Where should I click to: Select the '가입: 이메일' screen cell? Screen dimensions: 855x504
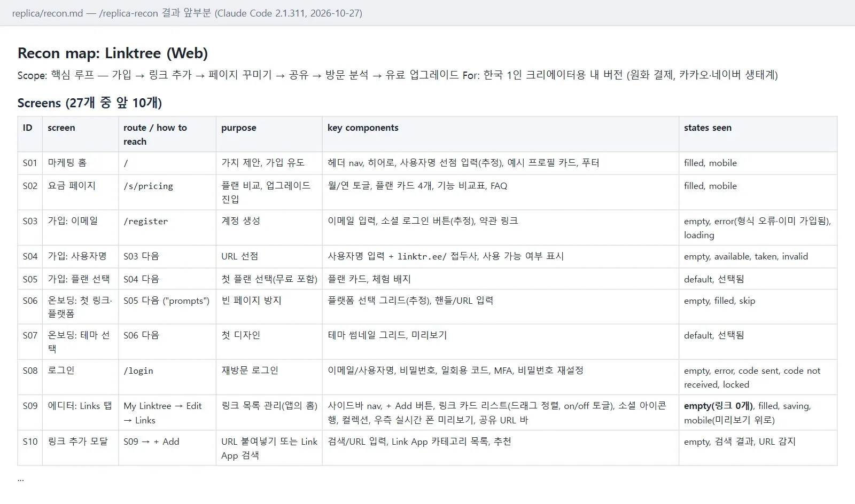[x=81, y=227]
